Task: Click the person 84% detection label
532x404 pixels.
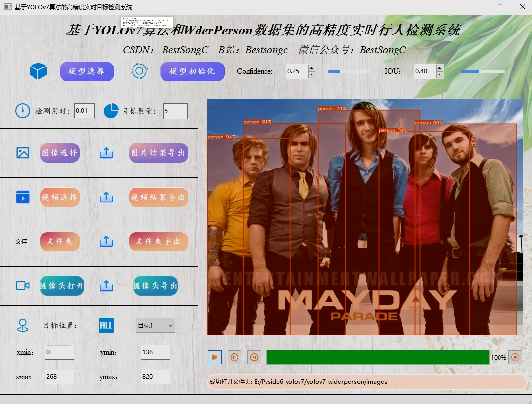Action: (x=258, y=121)
